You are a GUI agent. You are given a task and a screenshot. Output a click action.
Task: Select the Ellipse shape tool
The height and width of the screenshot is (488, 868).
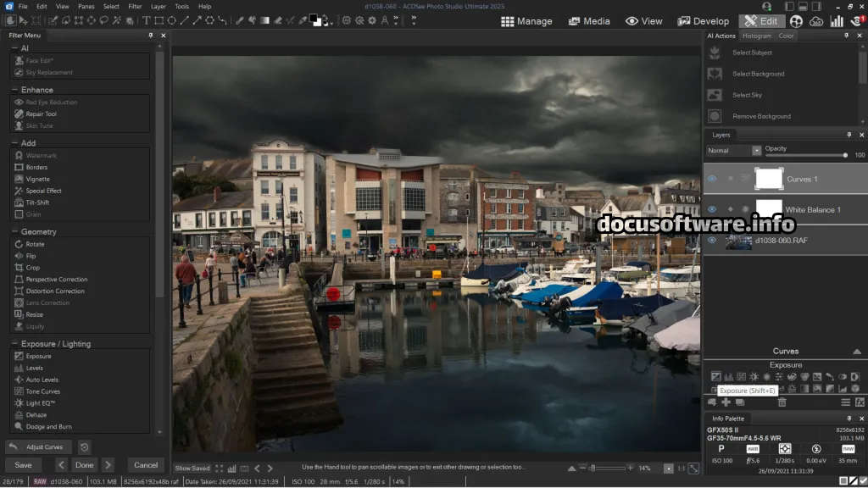172,20
